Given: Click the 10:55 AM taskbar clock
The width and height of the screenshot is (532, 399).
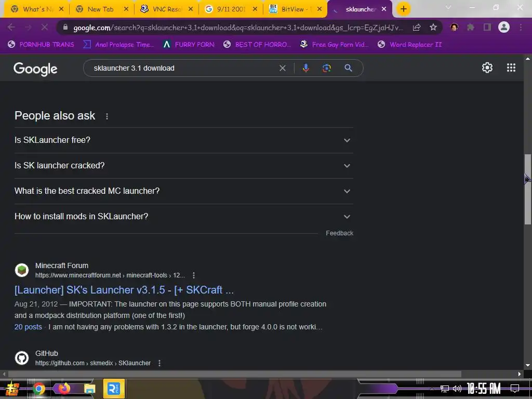Looking at the screenshot, I should pos(484,389).
